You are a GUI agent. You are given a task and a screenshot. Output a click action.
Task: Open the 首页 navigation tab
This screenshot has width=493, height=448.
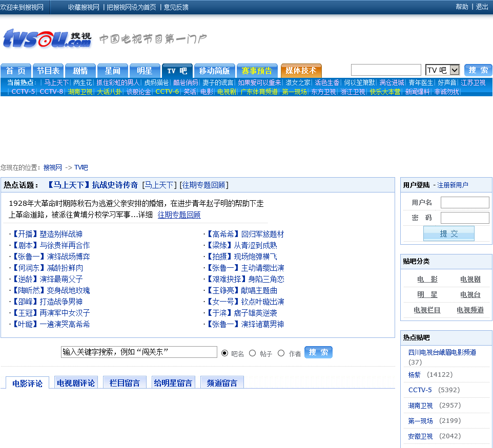pos(16,71)
